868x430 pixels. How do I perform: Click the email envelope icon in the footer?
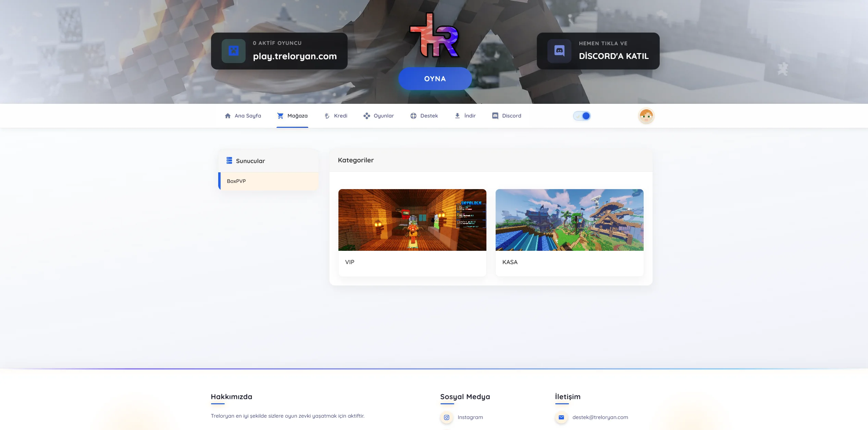[x=561, y=417]
